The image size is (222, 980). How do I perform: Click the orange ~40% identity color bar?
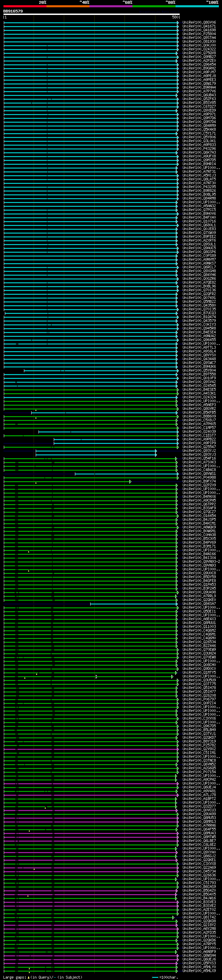coord(68,6)
